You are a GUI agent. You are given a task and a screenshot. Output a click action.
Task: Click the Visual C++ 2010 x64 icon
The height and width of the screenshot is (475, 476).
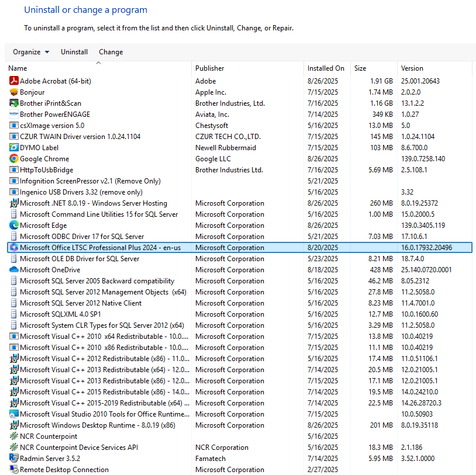tap(13, 337)
